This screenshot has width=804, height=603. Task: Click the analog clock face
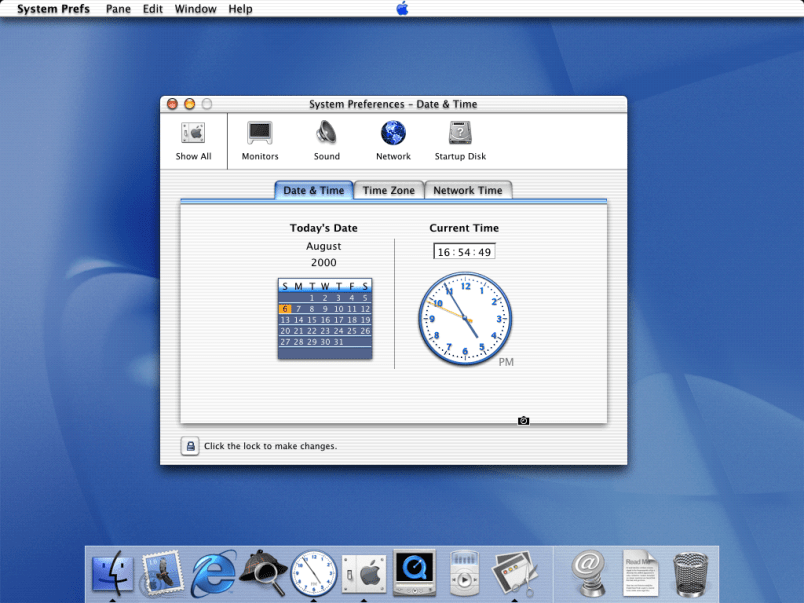pos(464,318)
